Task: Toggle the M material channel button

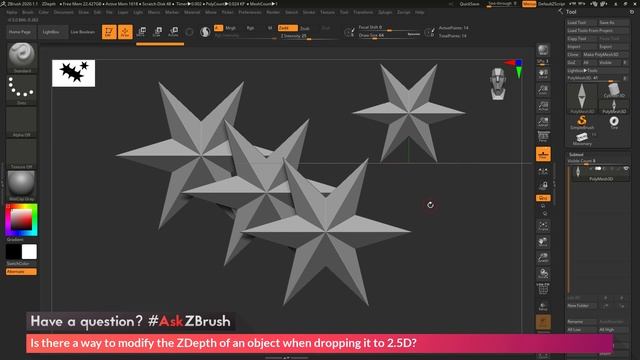Action: (x=270, y=28)
